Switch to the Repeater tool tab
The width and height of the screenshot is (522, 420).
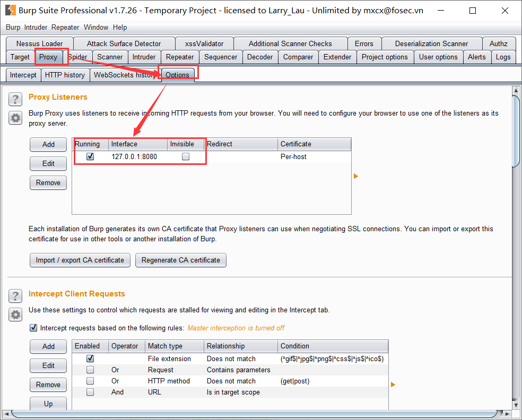(180, 57)
